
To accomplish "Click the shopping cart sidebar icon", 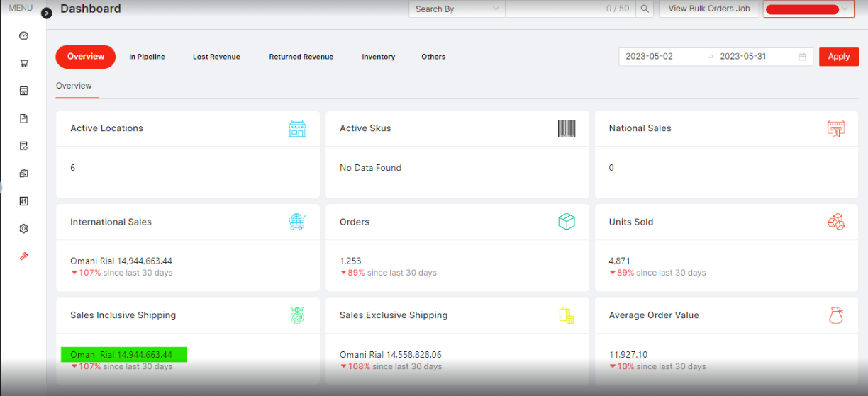I will (x=23, y=63).
